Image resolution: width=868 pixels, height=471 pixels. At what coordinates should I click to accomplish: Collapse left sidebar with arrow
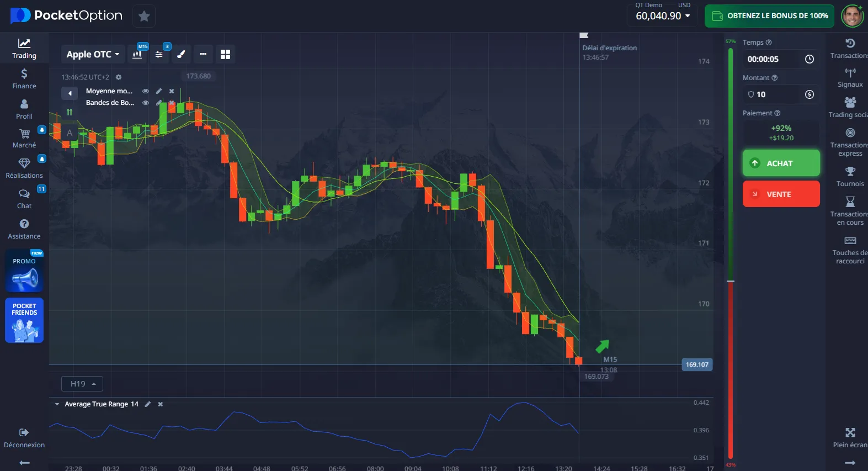[x=24, y=463]
